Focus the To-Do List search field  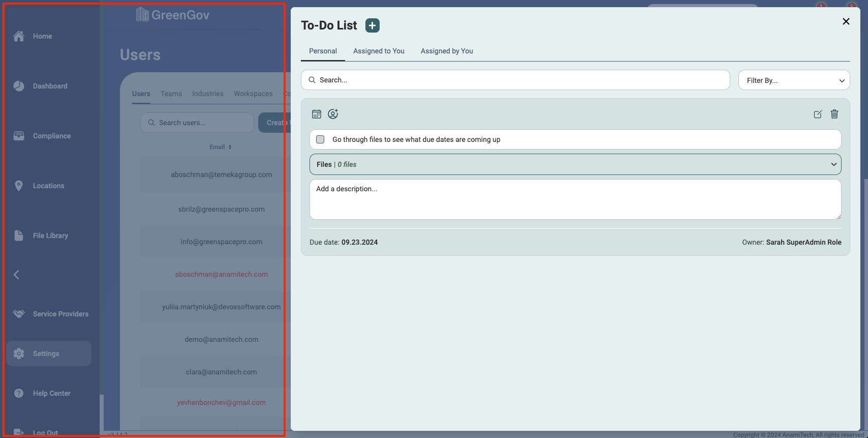[515, 80]
